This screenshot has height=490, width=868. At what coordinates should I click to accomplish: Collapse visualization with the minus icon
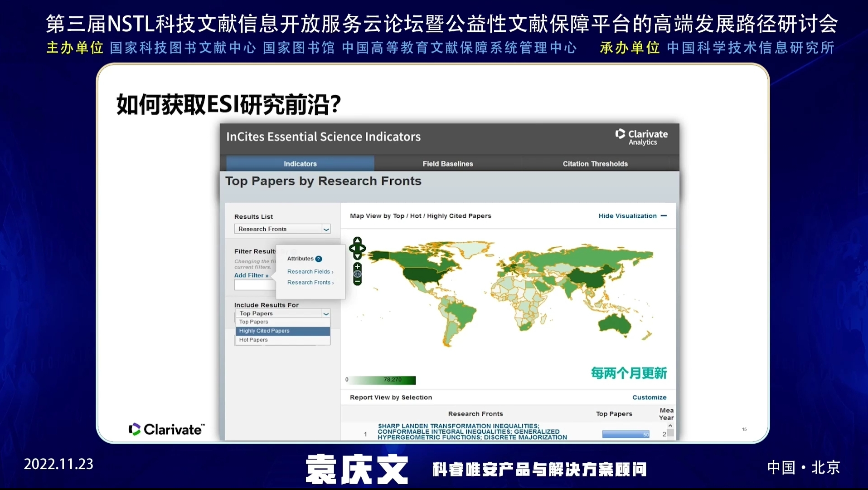664,216
